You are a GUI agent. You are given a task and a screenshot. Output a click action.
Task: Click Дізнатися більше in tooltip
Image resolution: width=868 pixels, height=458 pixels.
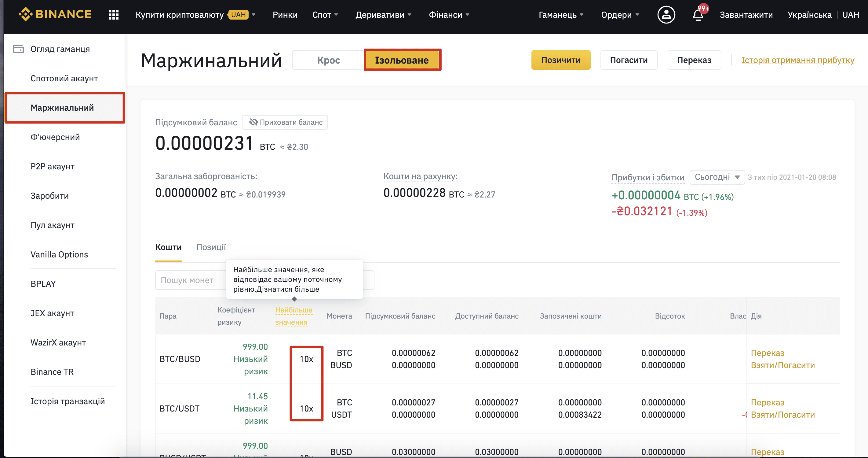(x=288, y=289)
